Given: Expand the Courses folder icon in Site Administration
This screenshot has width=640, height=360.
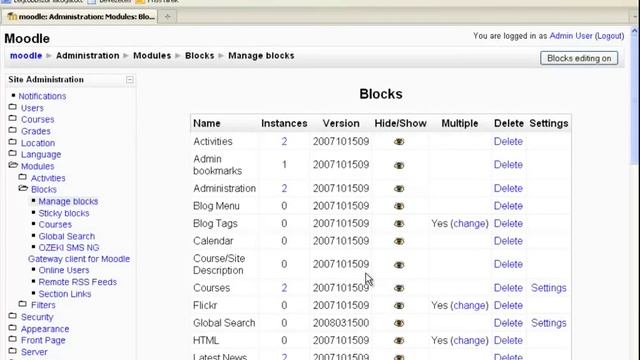Looking at the screenshot, I should point(13,119).
